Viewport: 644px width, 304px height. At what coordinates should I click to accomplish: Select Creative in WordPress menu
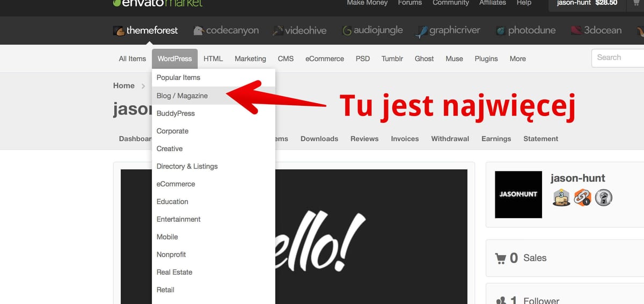click(214, 149)
